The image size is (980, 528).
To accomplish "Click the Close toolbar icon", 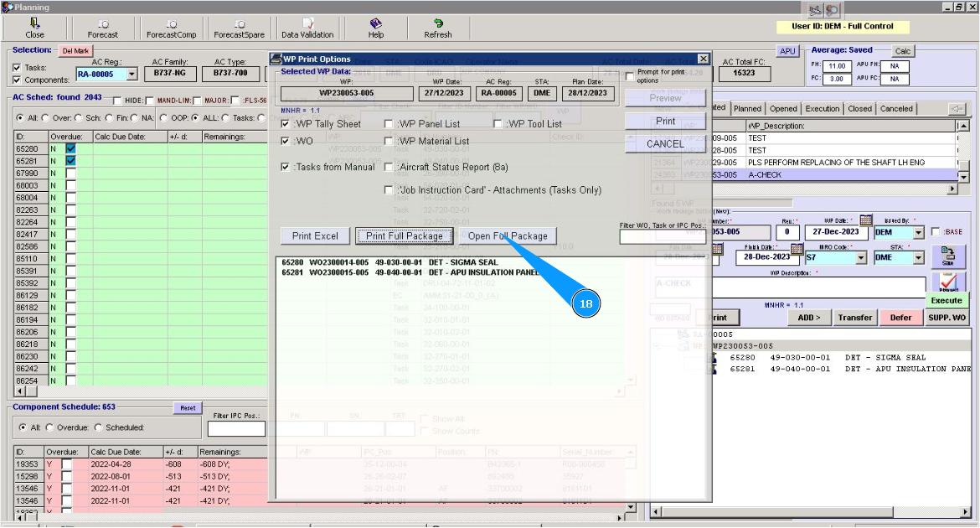I will (x=35, y=28).
